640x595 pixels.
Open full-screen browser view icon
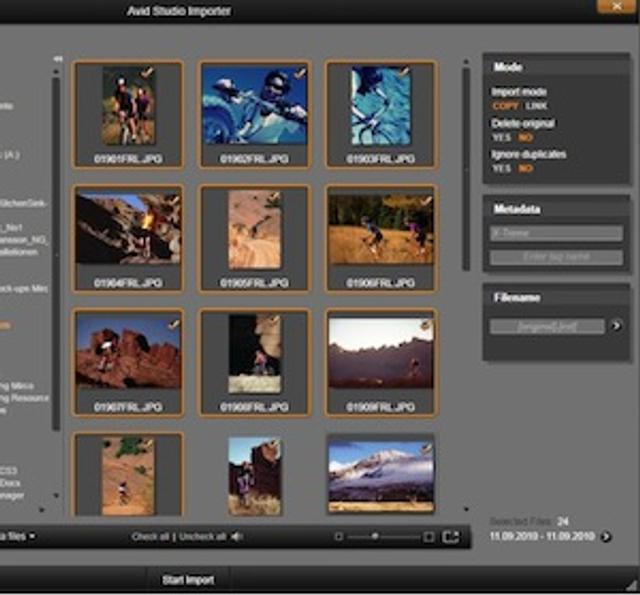coord(451,537)
